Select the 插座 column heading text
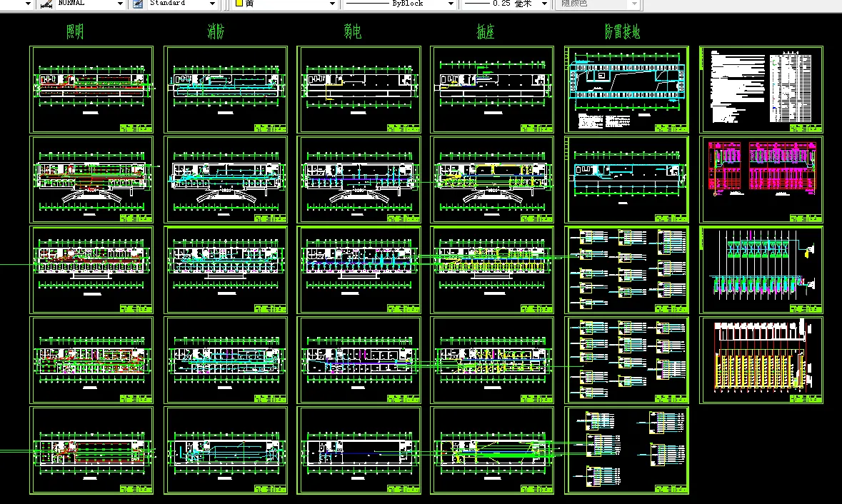This screenshot has width=842, height=504. click(486, 32)
